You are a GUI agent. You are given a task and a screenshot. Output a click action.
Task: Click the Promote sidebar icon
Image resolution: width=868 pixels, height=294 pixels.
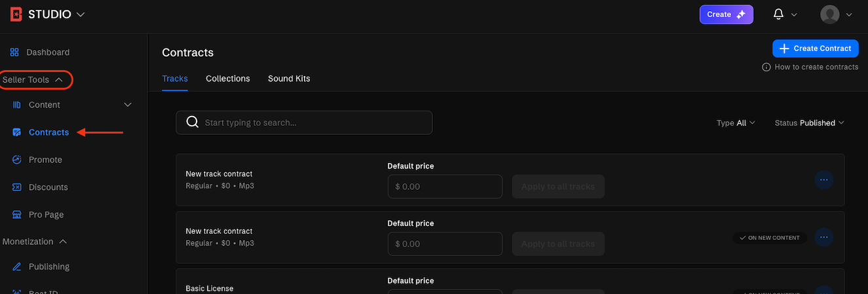pos(17,160)
